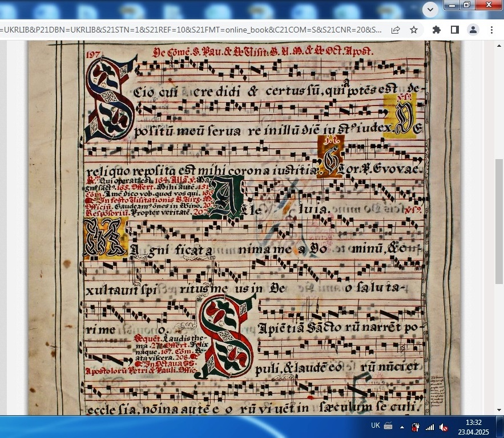Click the large red S initial 'Sapientiam'
The height and width of the screenshot is (438, 504).
click(225, 336)
